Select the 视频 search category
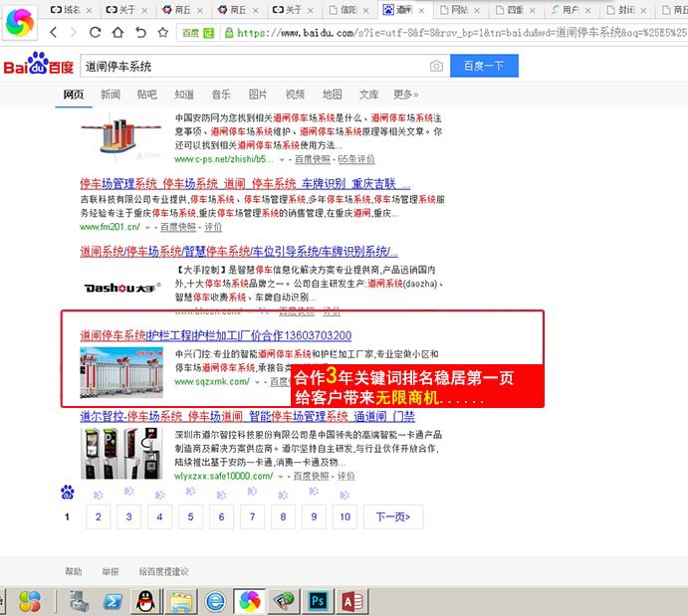The image size is (688, 616). point(295,95)
